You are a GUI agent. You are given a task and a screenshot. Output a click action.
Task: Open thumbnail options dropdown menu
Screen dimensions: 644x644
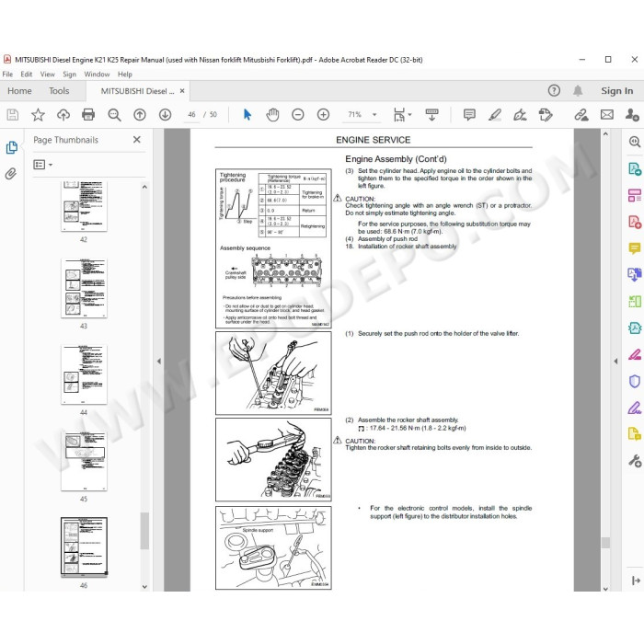pos(42,165)
